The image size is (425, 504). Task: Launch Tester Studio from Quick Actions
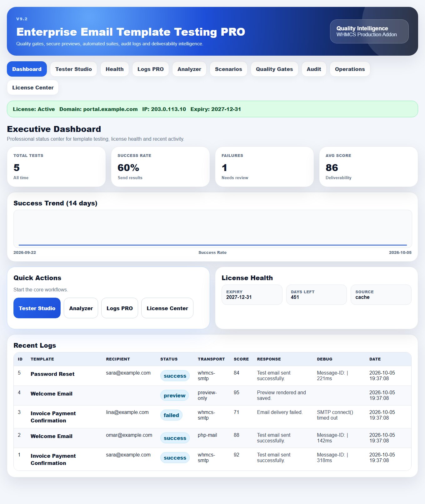pos(37,308)
